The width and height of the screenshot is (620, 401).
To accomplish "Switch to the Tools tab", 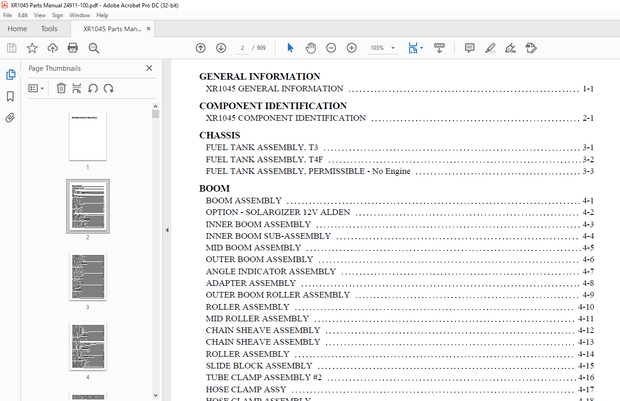I will pyautogui.click(x=49, y=29).
